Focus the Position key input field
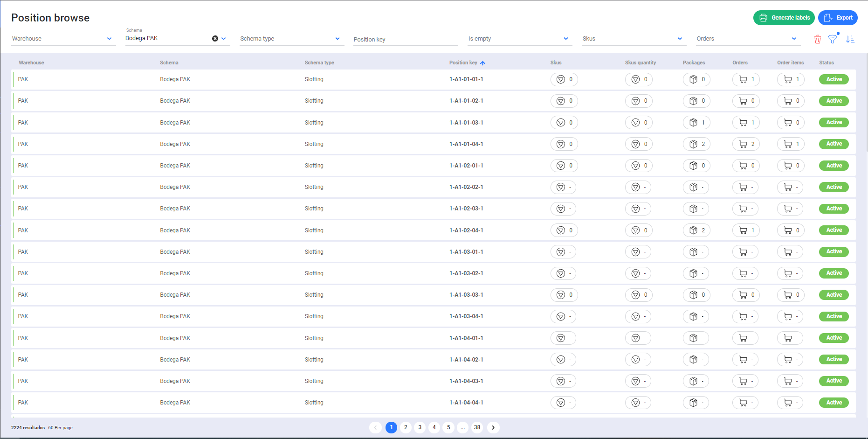The image size is (868, 439). tap(406, 39)
